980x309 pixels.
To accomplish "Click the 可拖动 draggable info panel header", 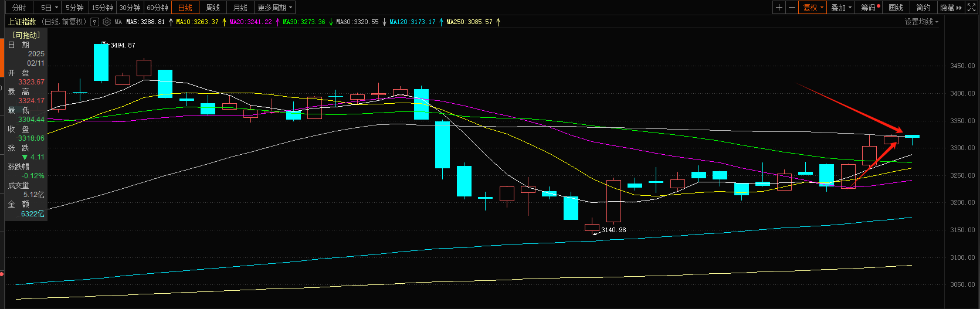I will coord(26,35).
